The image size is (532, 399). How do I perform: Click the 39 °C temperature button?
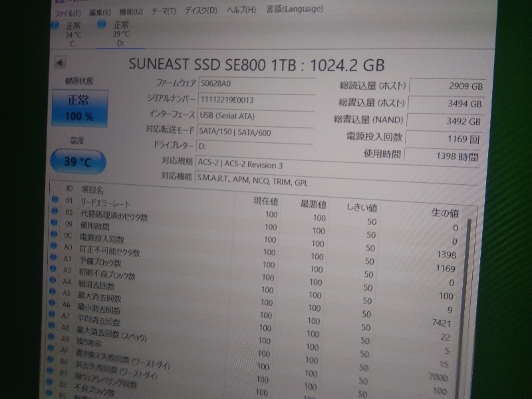click(x=78, y=162)
